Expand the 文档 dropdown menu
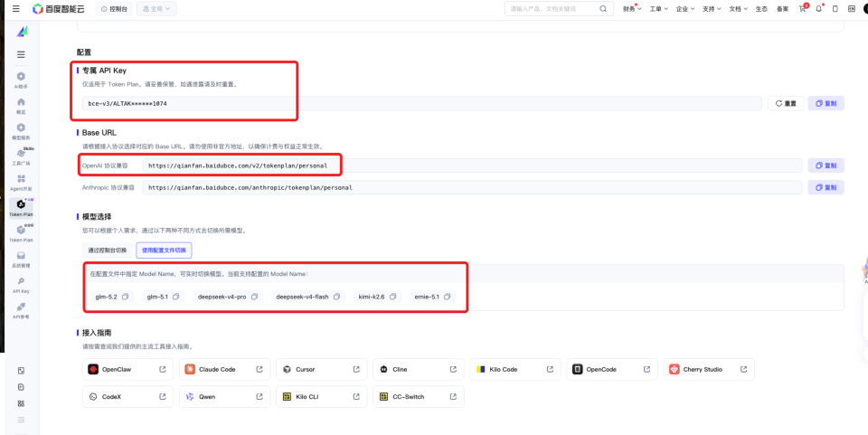Image resolution: width=868 pixels, height=435 pixels. 739,9
